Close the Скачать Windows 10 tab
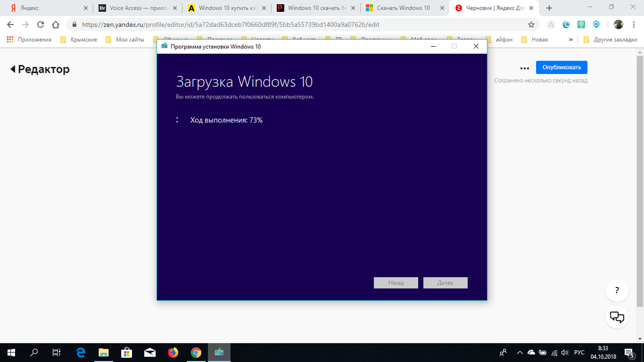This screenshot has height=362, width=644. (442, 8)
